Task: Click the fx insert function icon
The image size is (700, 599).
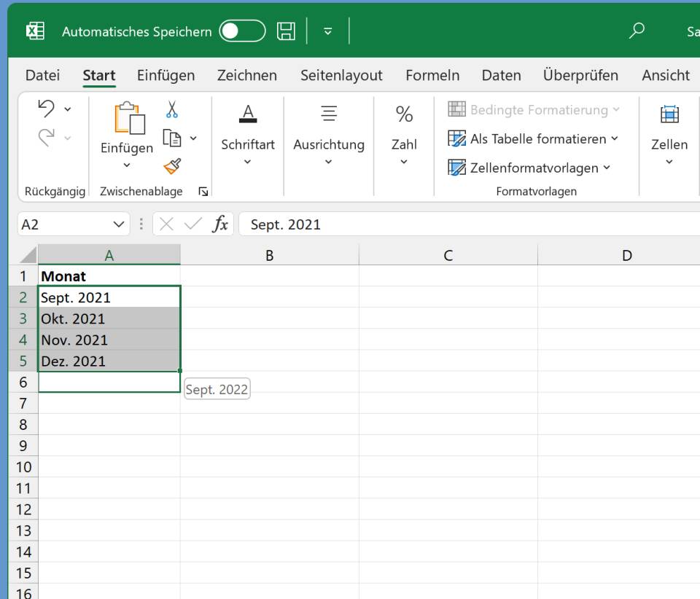Action: coord(219,224)
